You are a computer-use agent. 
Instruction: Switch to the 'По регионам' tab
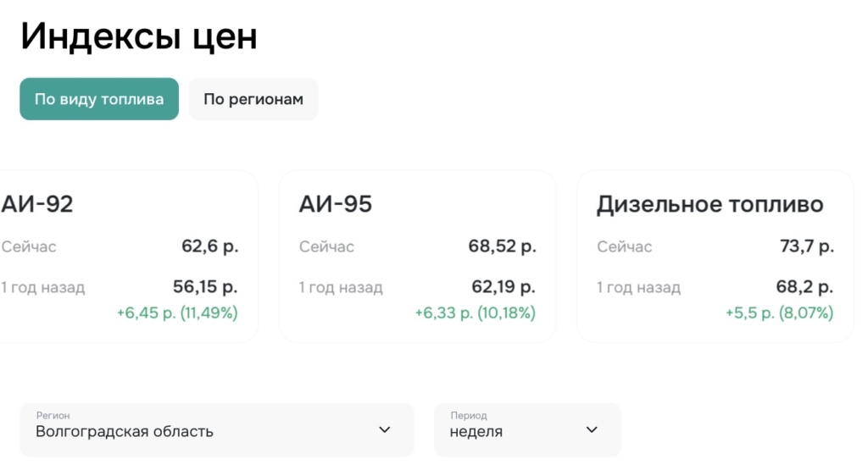click(x=253, y=99)
